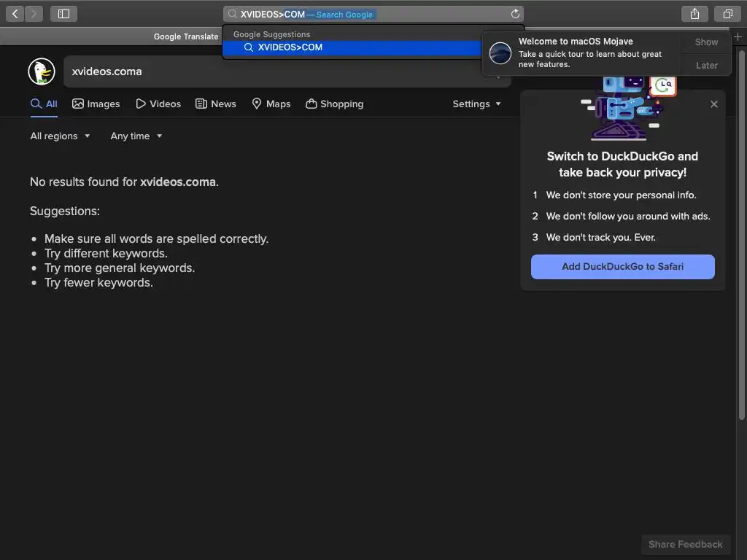This screenshot has height=560, width=747.
Task: Show all tabs overview button
Action: point(727,14)
